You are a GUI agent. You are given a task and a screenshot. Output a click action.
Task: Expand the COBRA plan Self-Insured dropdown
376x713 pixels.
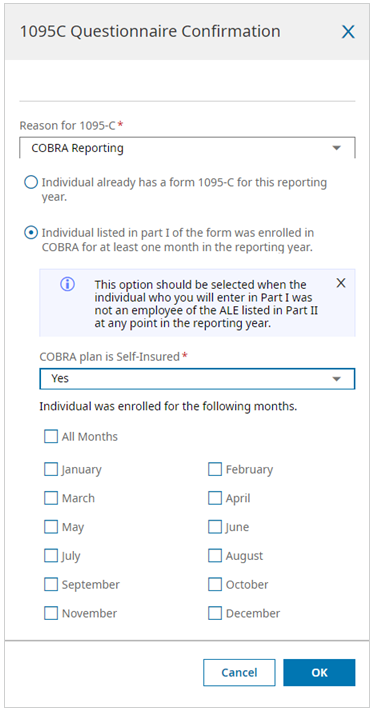point(336,379)
